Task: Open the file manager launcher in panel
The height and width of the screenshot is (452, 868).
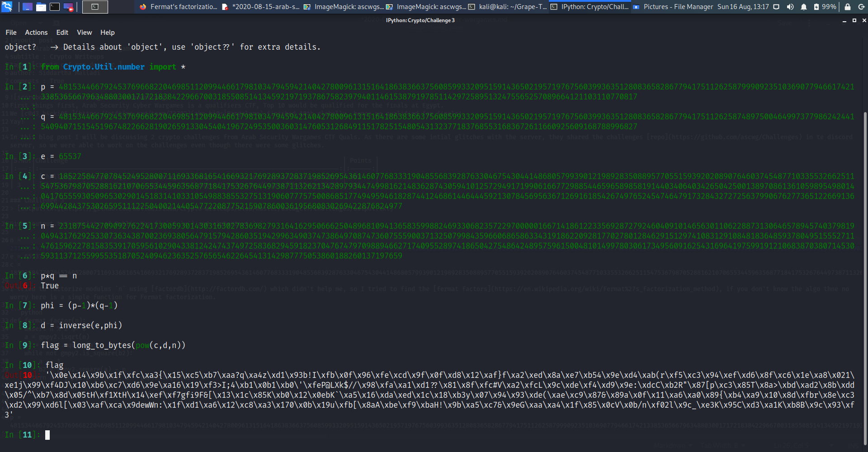Action: pos(41,7)
